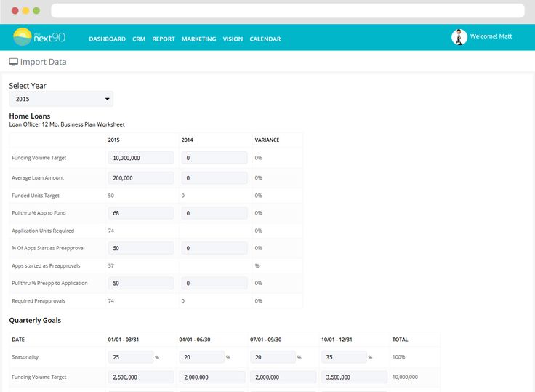Click the yellow minimize window button
This screenshot has height=392, width=535.
[25, 11]
